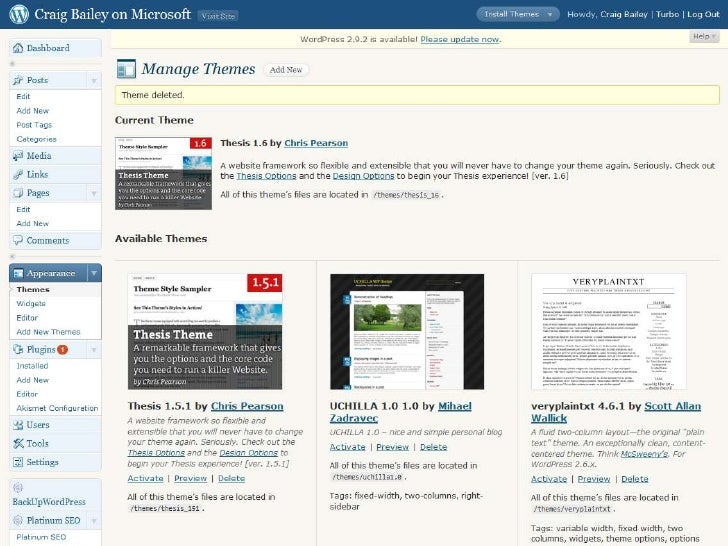
Task: Click the Install Themes button
Action: 511,14
